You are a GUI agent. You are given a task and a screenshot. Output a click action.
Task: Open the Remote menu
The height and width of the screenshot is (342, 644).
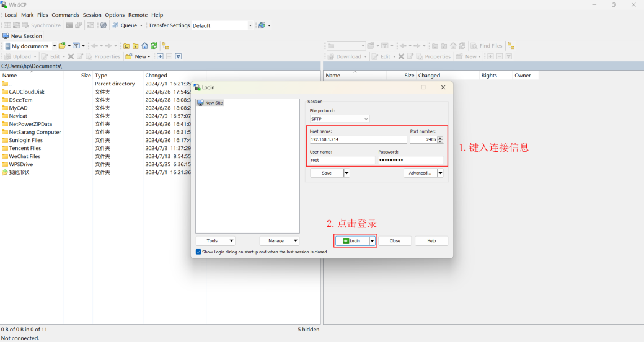pyautogui.click(x=138, y=15)
